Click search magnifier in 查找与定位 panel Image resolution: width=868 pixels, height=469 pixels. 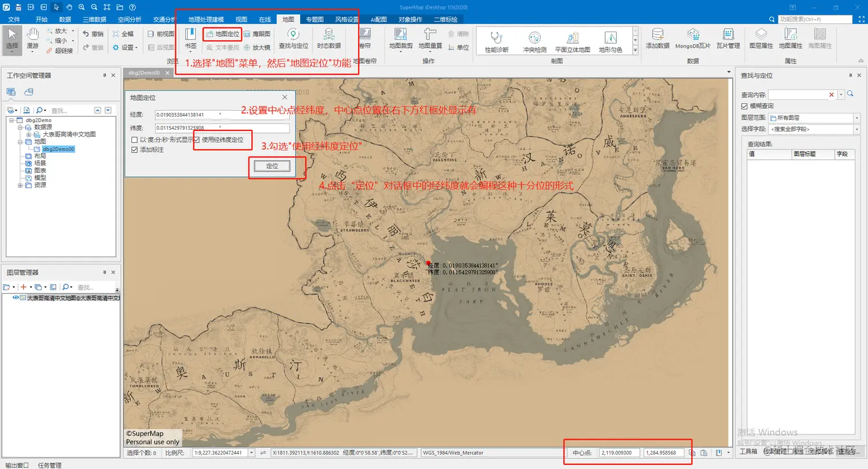tap(850, 94)
